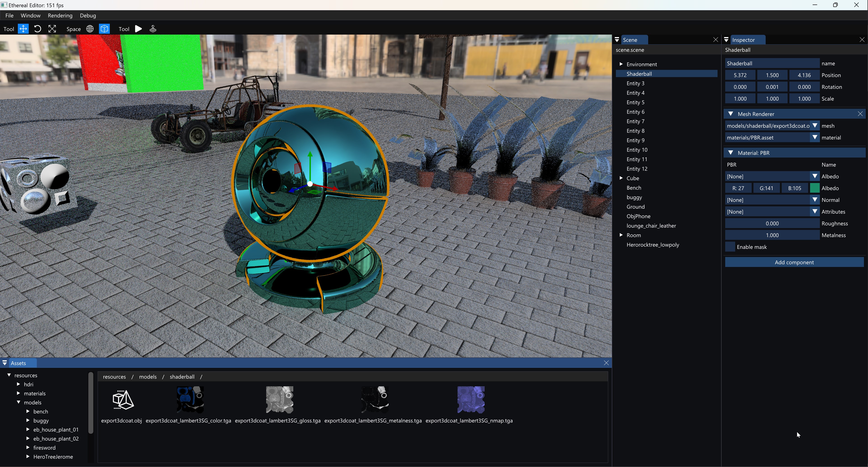Open the mesh dropdown arrow
Image resolution: width=868 pixels, height=467 pixels.
pos(815,125)
